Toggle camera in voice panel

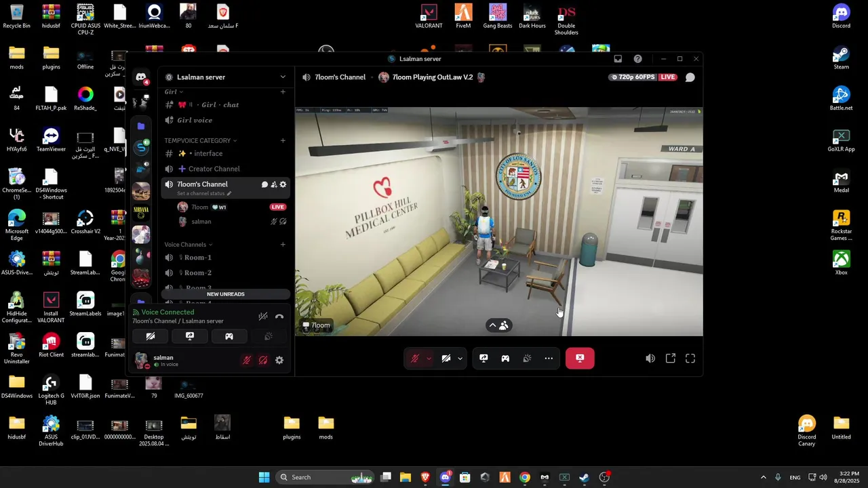(151, 336)
